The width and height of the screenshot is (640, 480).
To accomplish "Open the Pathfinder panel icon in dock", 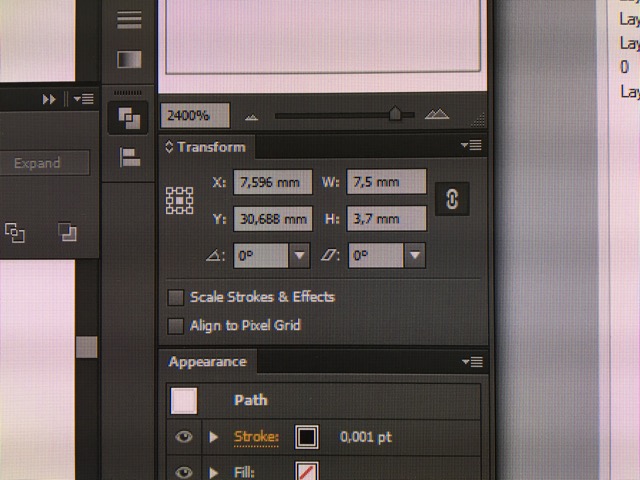I will coord(129,118).
